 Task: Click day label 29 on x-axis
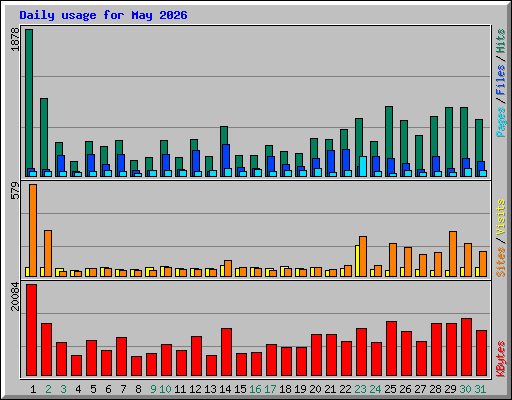(450, 389)
